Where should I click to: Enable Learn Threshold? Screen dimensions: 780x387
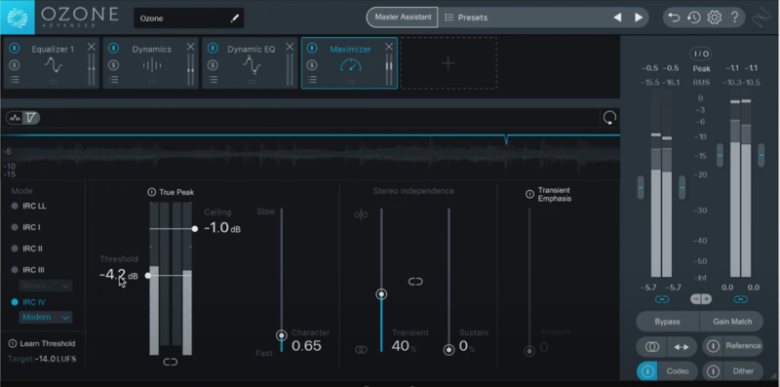42,344
